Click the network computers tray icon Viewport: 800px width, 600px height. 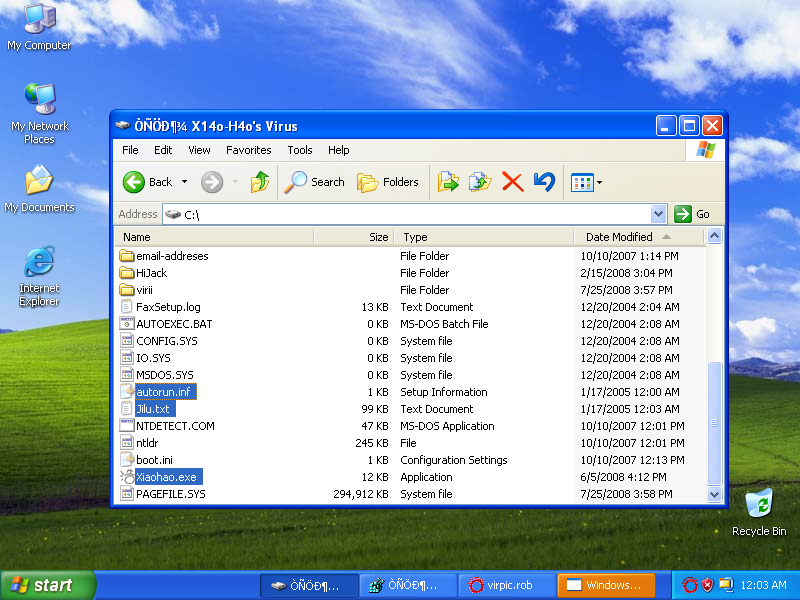click(x=726, y=585)
